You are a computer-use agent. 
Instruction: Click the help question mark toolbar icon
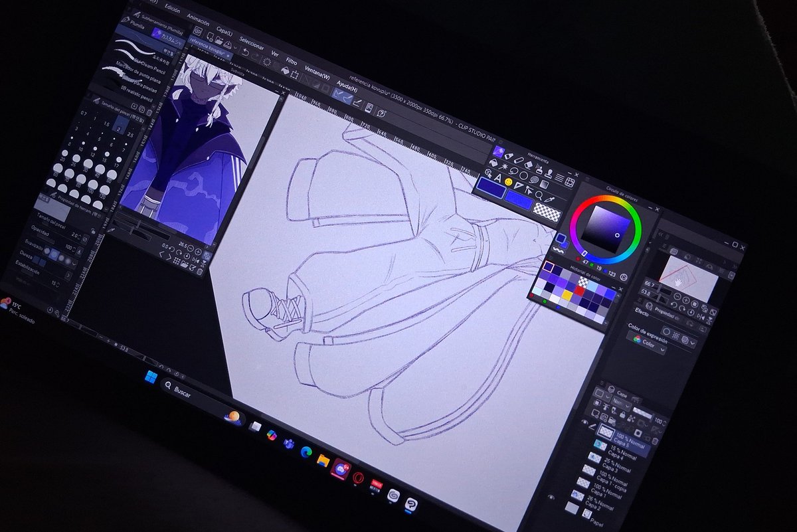[381, 113]
